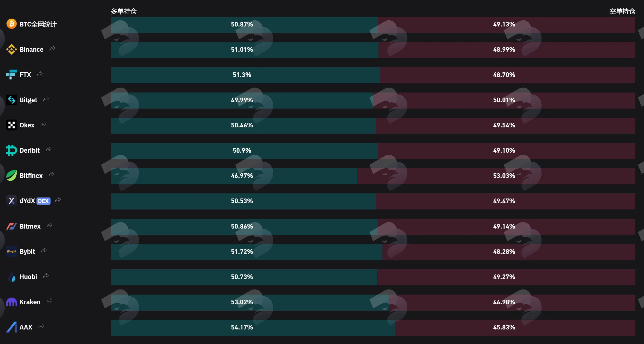Select the Huobi flame logo
This screenshot has width=644, height=344.
(11, 277)
